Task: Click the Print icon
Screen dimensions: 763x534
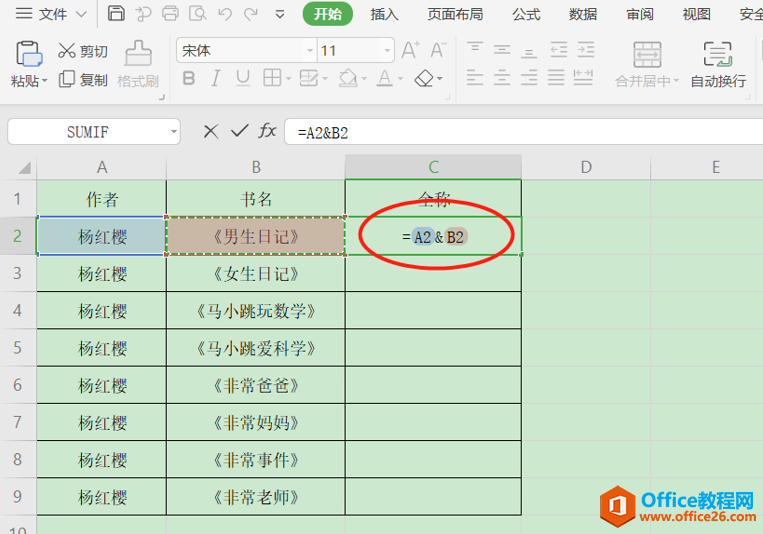Action: (170, 13)
